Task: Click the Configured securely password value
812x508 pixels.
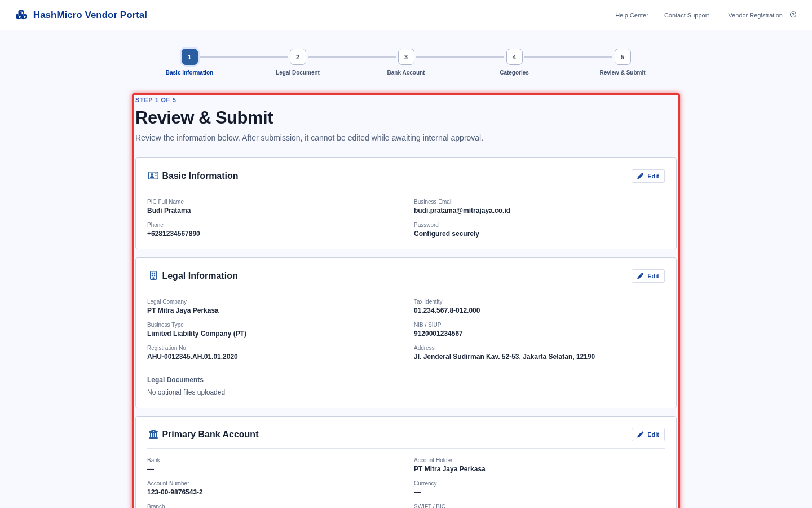Action: point(447,234)
